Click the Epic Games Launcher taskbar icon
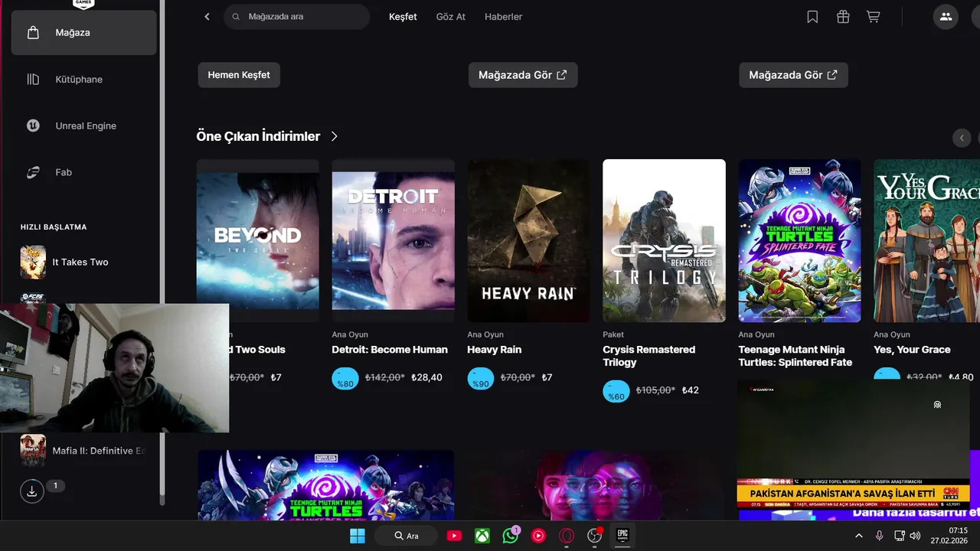 [623, 536]
